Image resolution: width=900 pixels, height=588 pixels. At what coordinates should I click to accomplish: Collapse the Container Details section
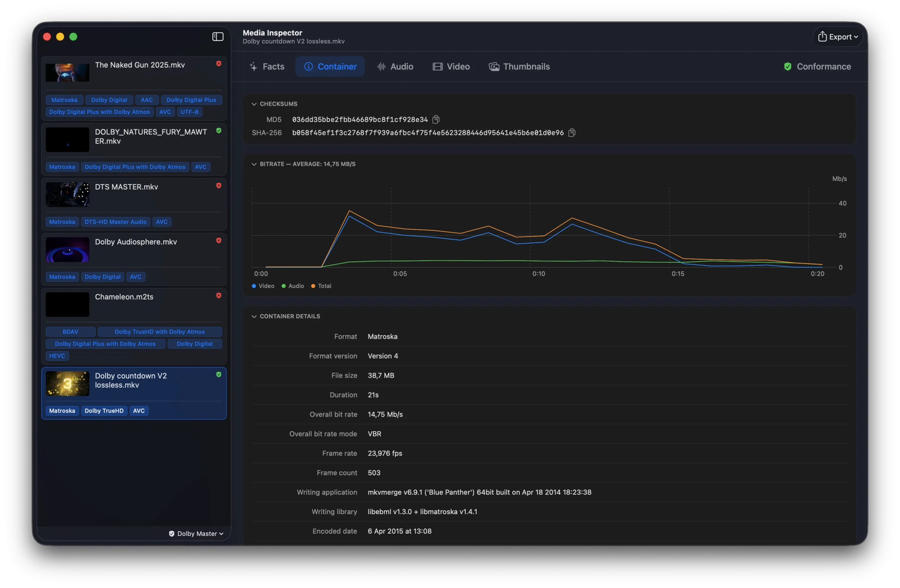pyautogui.click(x=254, y=316)
